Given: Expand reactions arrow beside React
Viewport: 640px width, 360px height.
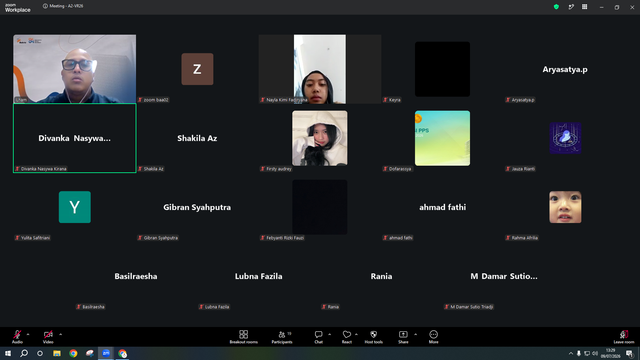Looking at the screenshot, I should pos(356,334).
